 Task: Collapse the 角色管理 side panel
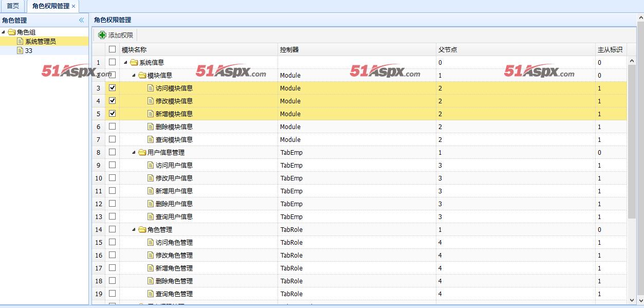tap(81, 20)
